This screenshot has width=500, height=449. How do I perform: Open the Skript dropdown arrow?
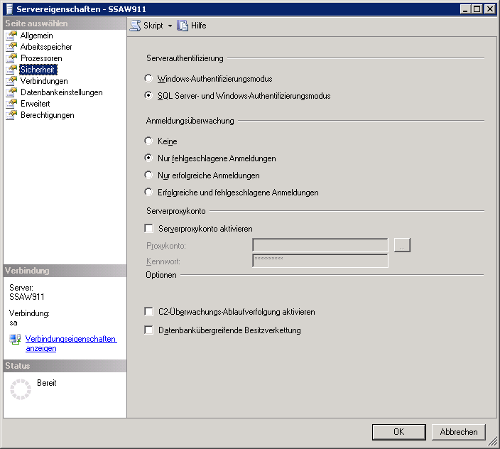click(170, 26)
